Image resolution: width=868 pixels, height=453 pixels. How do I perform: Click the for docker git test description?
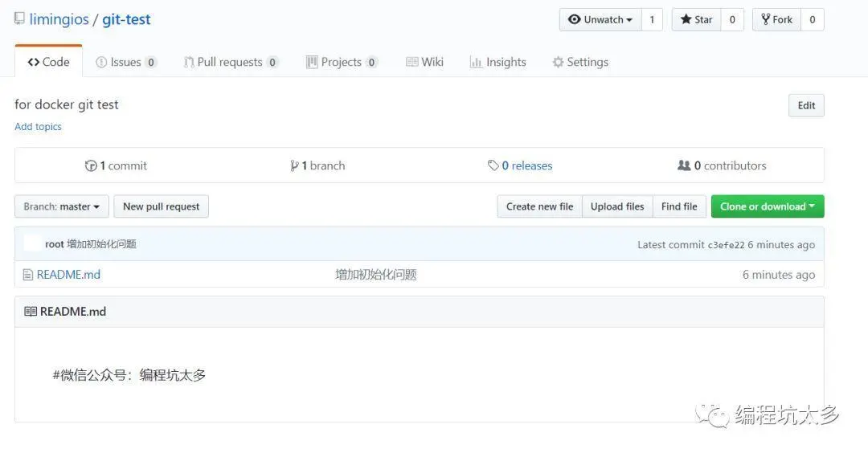coord(67,104)
